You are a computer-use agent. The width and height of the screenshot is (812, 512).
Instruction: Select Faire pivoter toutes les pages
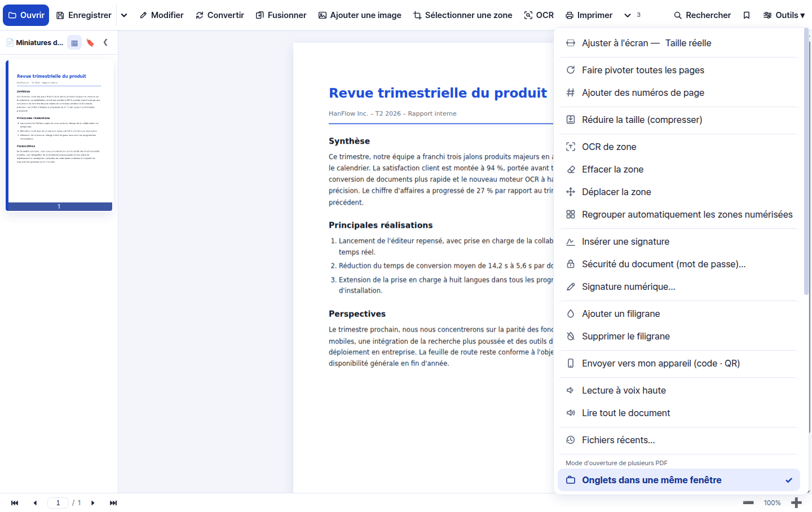point(679,70)
